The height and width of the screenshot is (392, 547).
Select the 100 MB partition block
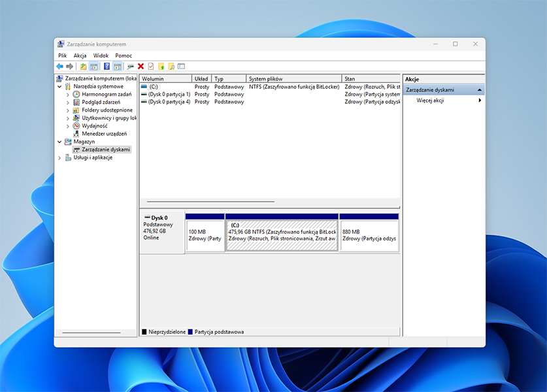[205, 233]
